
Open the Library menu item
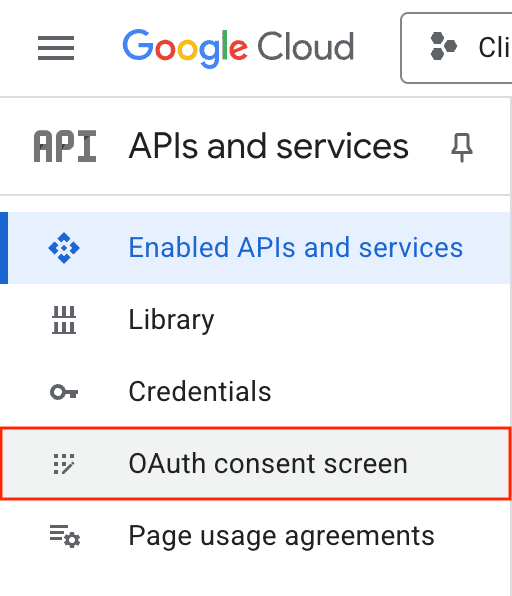[x=255, y=320]
